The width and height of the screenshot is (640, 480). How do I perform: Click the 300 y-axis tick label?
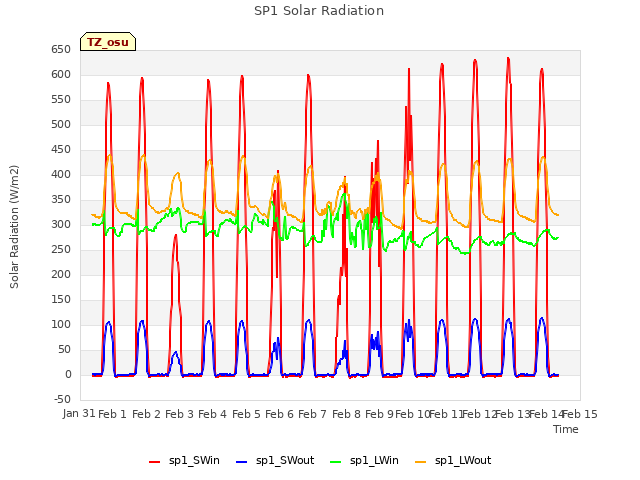coord(61,224)
